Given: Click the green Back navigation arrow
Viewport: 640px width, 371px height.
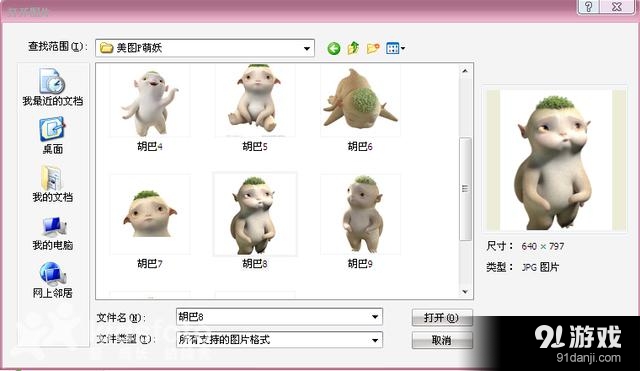Looking at the screenshot, I should [333, 49].
